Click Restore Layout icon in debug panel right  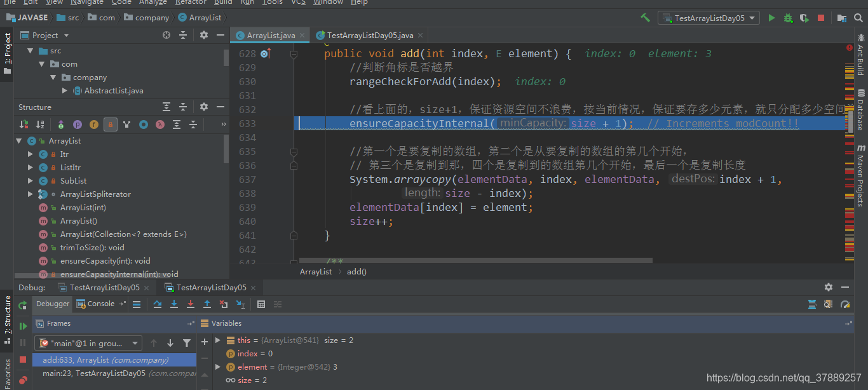pos(812,304)
